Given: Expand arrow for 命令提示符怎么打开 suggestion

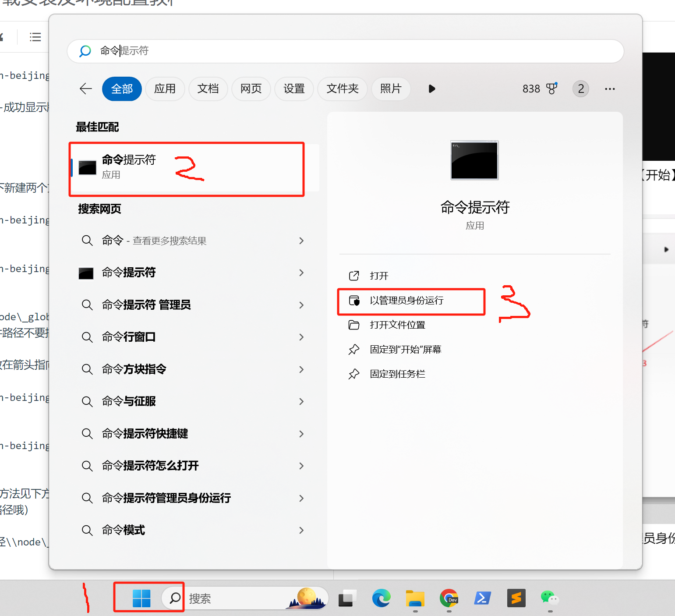Looking at the screenshot, I should pos(301,466).
